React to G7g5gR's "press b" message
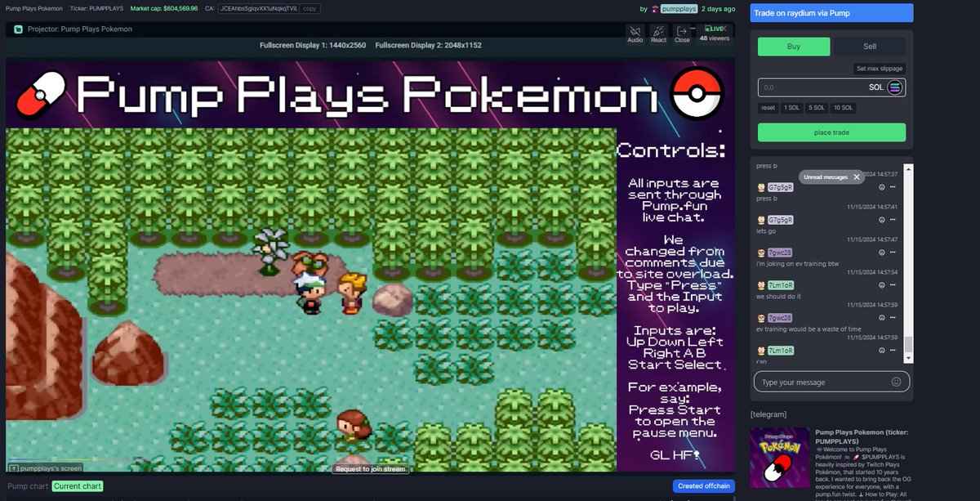Image resolution: width=980 pixels, height=501 pixels. tap(882, 187)
